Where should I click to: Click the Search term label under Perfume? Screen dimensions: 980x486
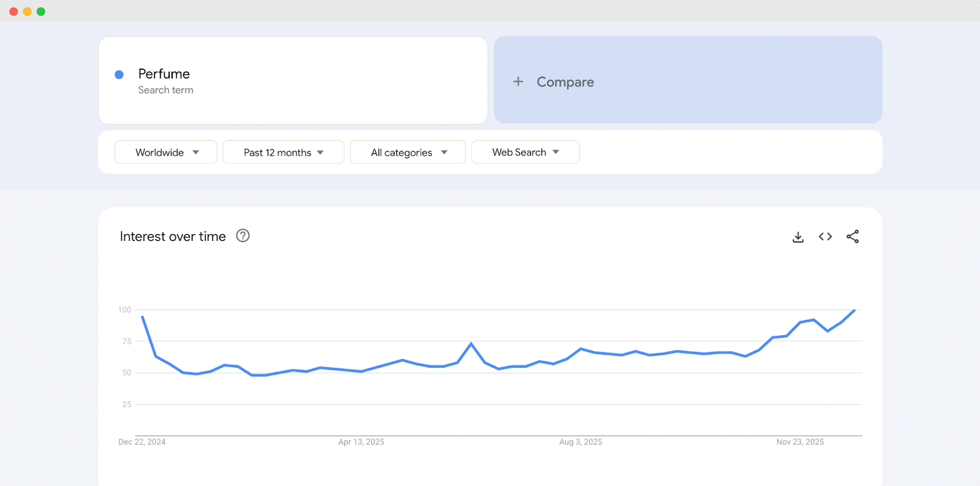165,90
